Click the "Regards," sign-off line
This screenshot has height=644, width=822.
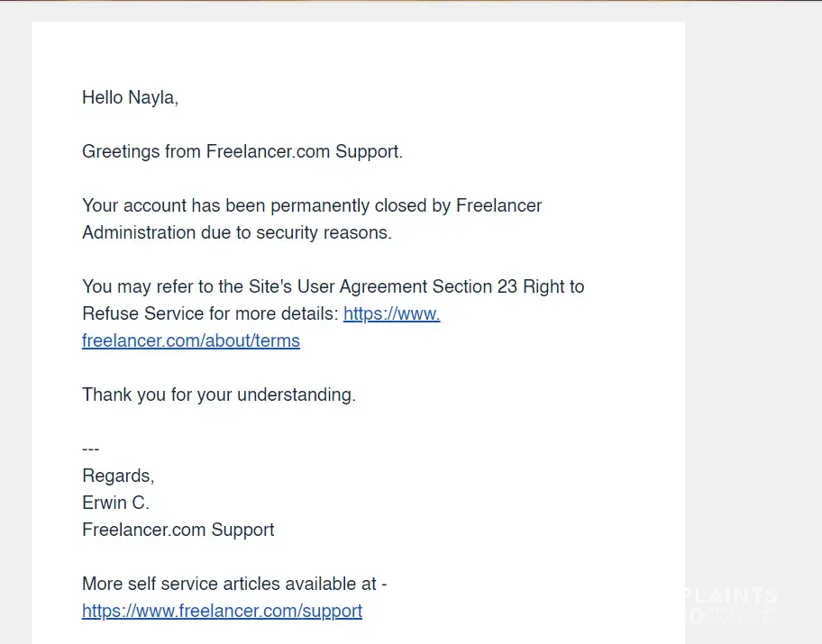[x=118, y=476]
